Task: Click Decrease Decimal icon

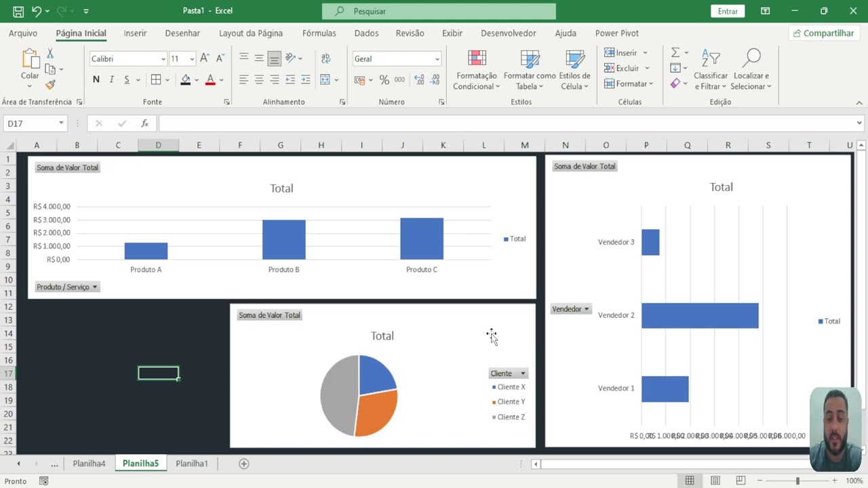Action: [x=435, y=80]
